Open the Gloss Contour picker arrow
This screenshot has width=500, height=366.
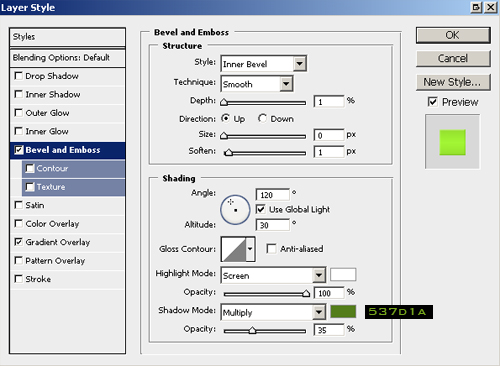point(250,249)
